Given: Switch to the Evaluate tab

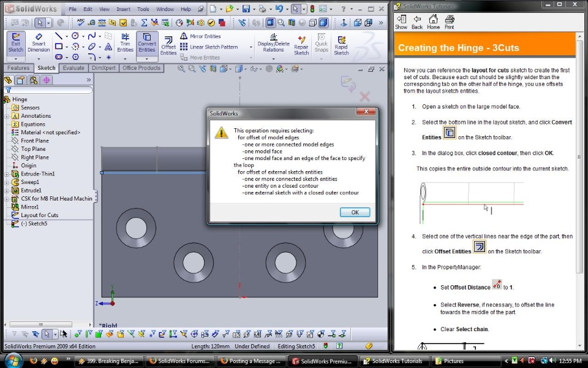Looking at the screenshot, I should (x=73, y=68).
